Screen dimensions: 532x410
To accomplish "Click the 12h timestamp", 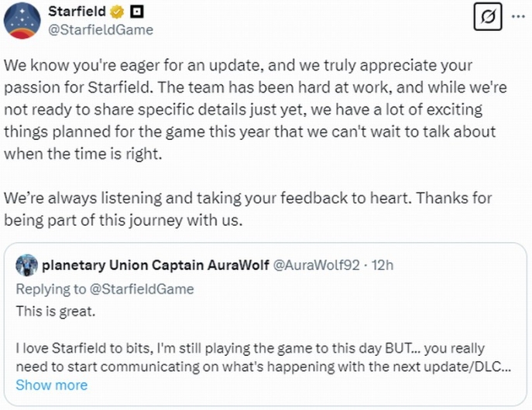I will (x=383, y=265).
